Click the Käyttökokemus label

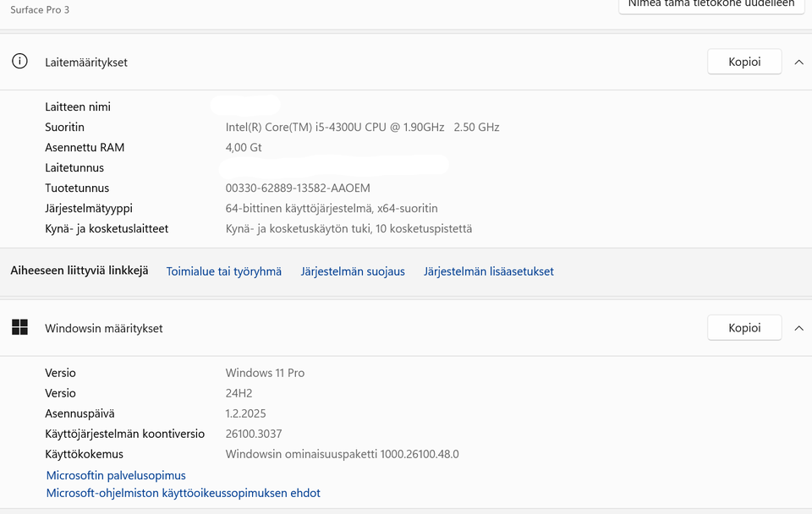pyautogui.click(x=84, y=454)
